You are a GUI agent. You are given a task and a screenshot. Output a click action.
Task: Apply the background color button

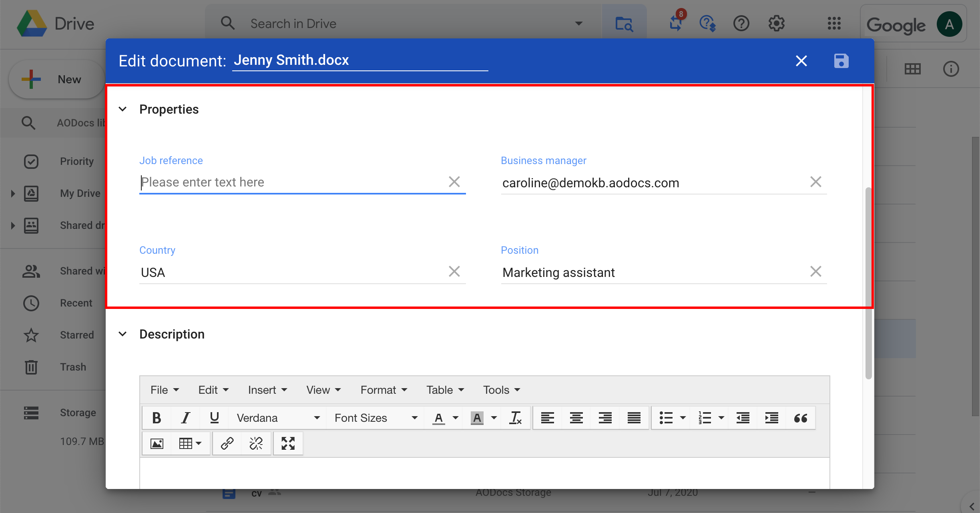(477, 418)
